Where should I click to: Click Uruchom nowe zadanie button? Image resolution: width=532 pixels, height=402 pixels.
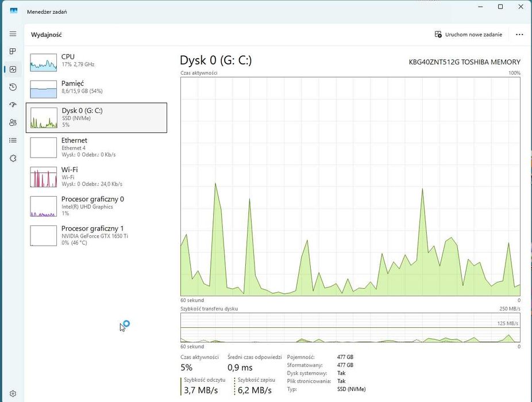468,35
